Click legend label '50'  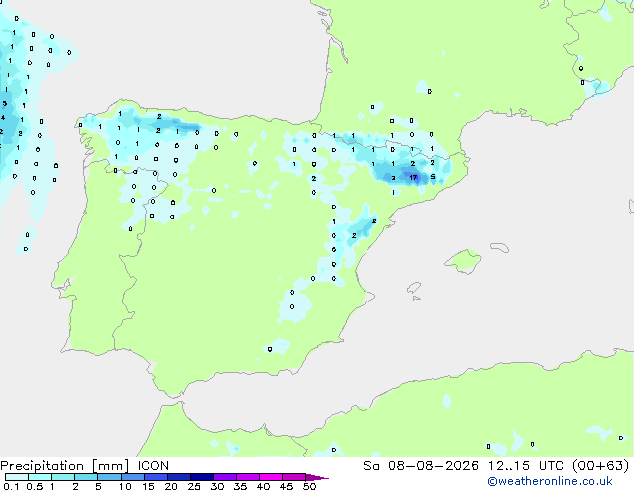point(309,486)
